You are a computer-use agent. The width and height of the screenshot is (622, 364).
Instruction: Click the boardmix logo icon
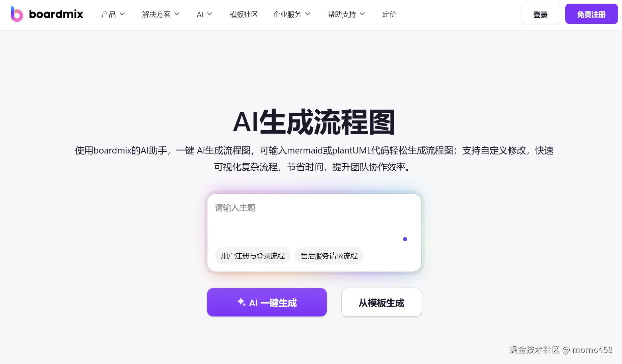[17, 14]
